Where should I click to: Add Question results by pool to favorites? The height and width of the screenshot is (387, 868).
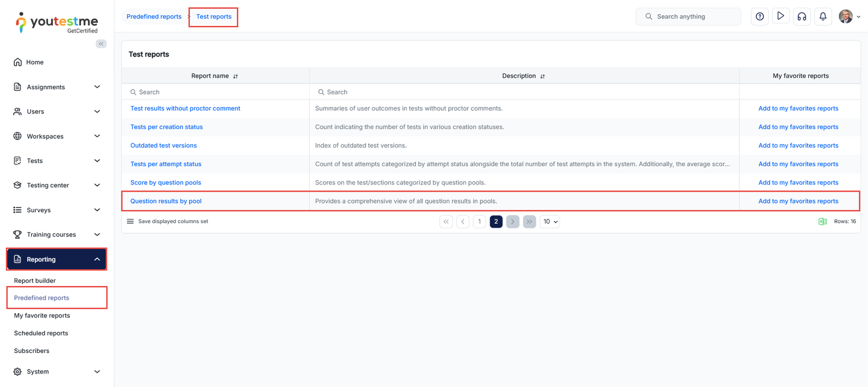click(798, 201)
